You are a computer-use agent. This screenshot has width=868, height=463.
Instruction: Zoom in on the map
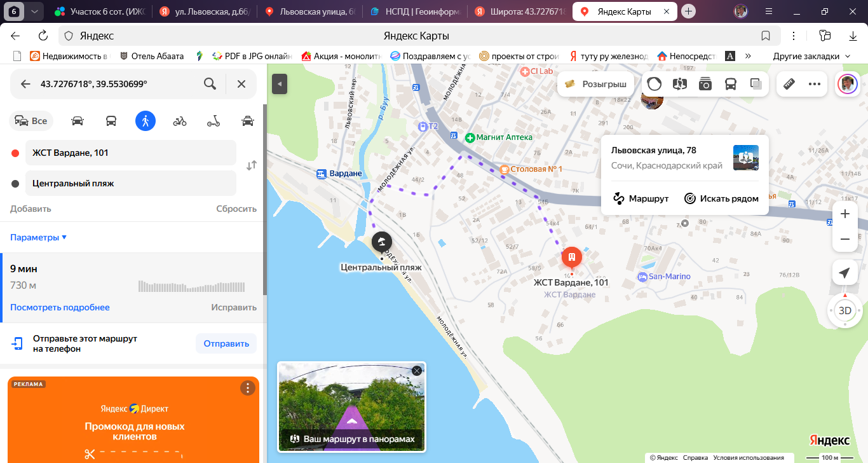(x=845, y=214)
